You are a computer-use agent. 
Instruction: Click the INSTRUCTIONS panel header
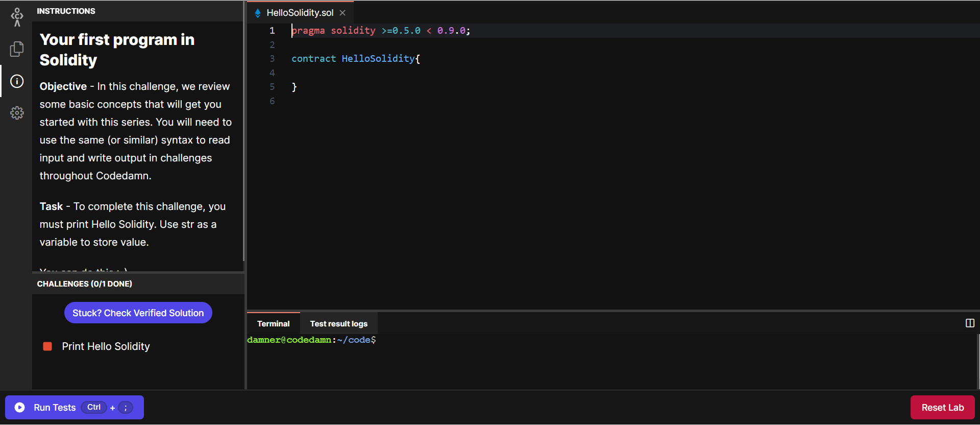pyautogui.click(x=66, y=11)
